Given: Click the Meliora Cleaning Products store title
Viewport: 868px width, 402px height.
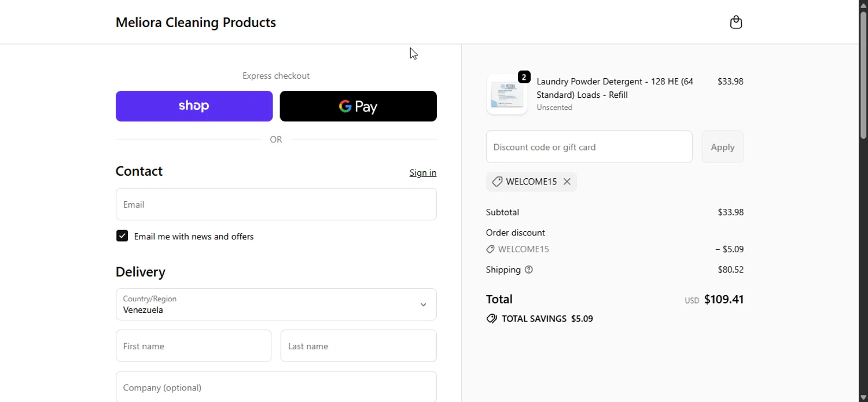Looking at the screenshot, I should pos(196,23).
